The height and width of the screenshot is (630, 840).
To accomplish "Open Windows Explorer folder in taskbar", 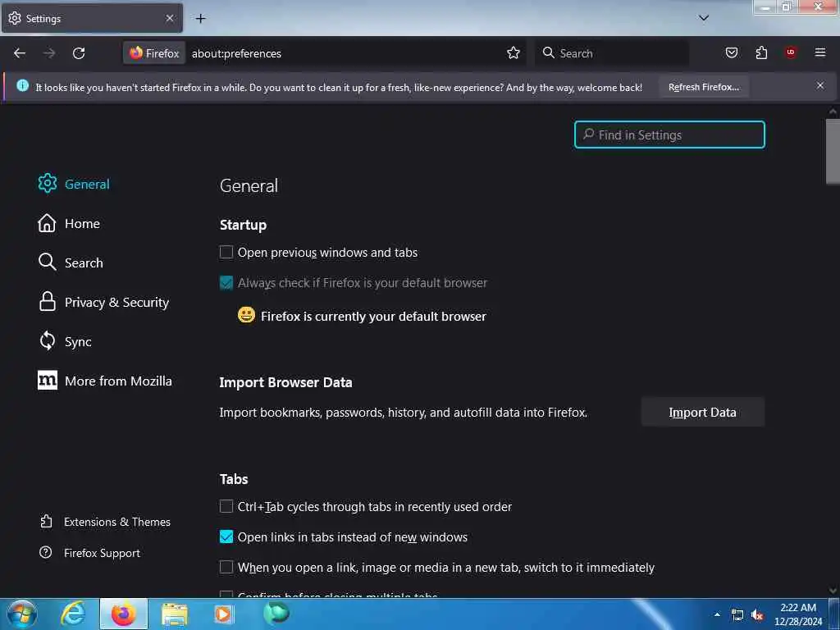I will pyautogui.click(x=175, y=614).
